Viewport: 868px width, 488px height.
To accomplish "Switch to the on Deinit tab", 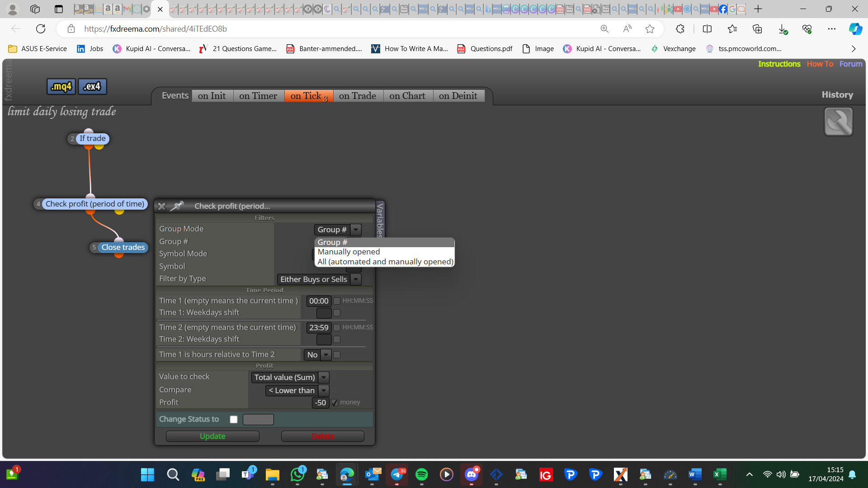I will click(x=458, y=96).
